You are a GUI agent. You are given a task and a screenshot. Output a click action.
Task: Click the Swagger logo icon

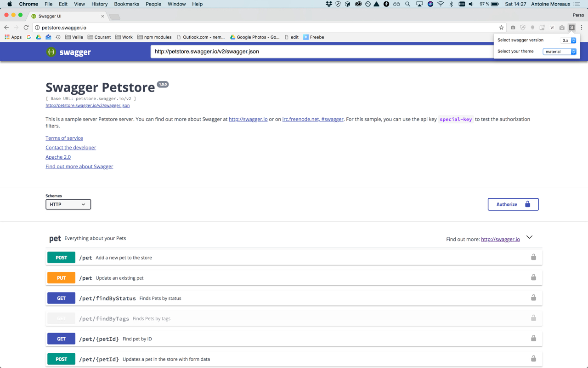tap(51, 52)
